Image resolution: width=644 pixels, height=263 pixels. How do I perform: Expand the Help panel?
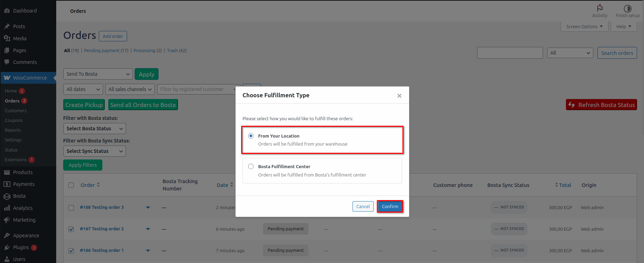click(624, 26)
